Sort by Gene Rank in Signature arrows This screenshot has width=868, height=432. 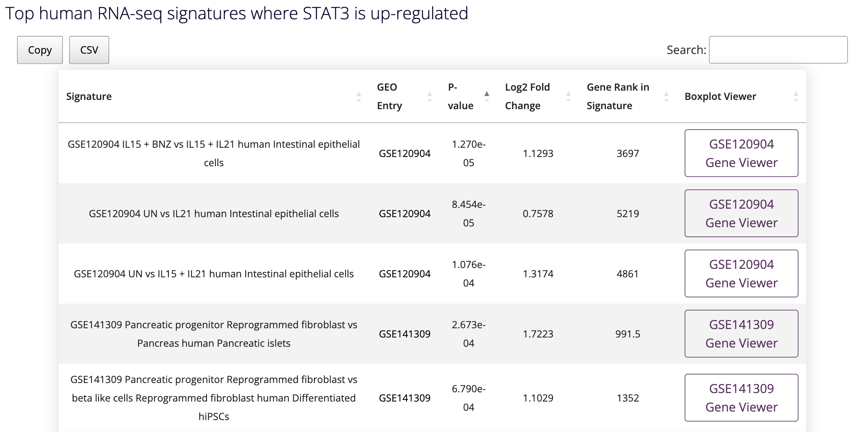tap(666, 96)
